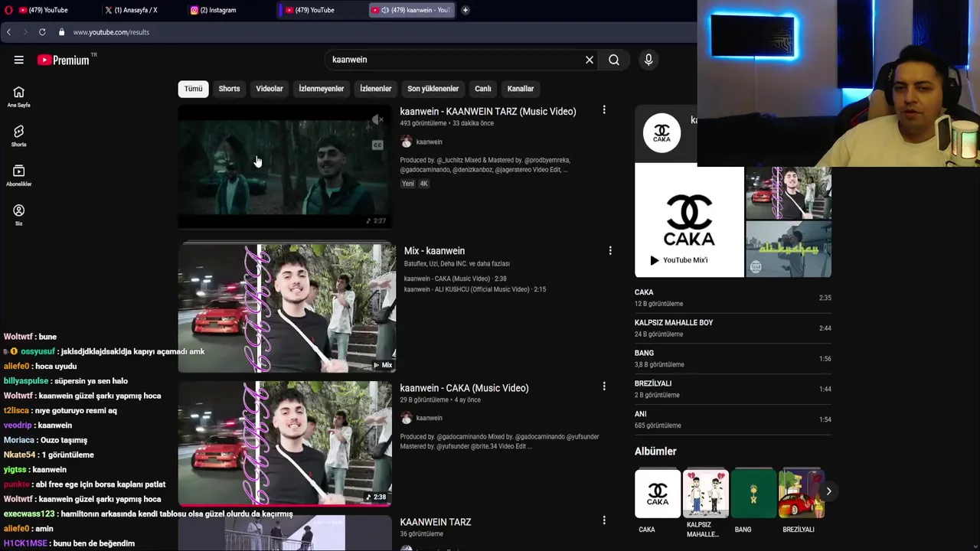Viewport: 980px width, 551px height.
Task: Open Mix - kaanwein playlist title
Action: click(x=434, y=251)
